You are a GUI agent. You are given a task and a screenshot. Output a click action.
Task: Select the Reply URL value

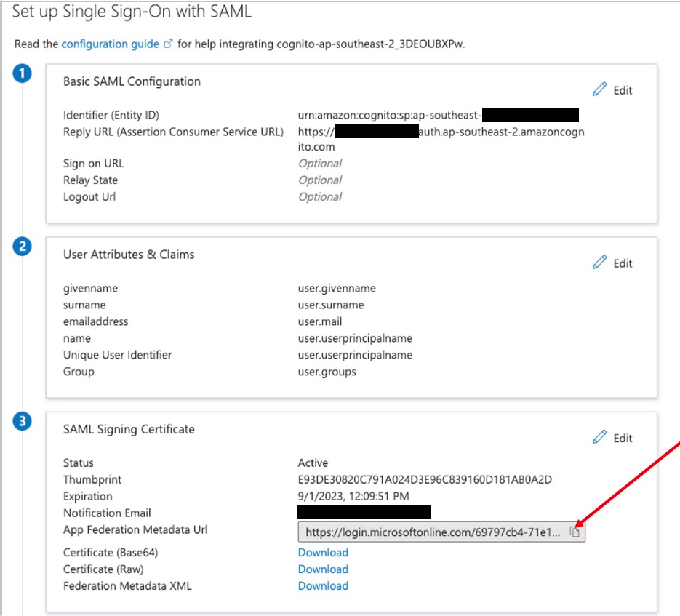(436, 132)
